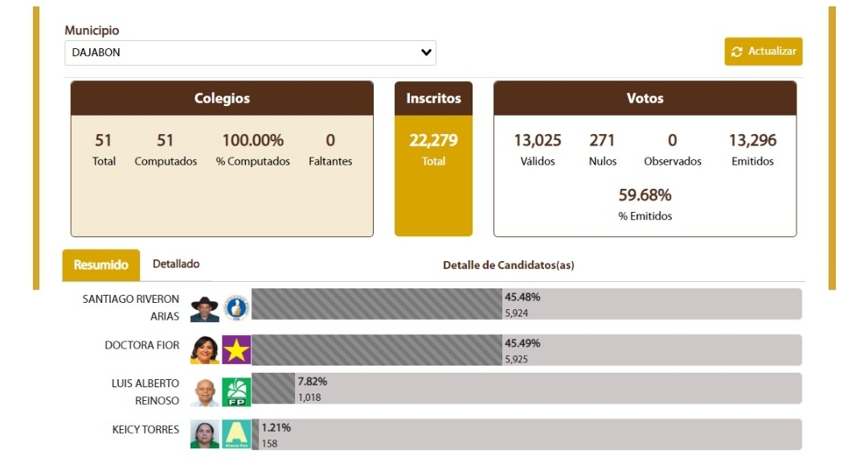Select the Resumido tab
The height and width of the screenshot is (474, 868).
point(101,265)
